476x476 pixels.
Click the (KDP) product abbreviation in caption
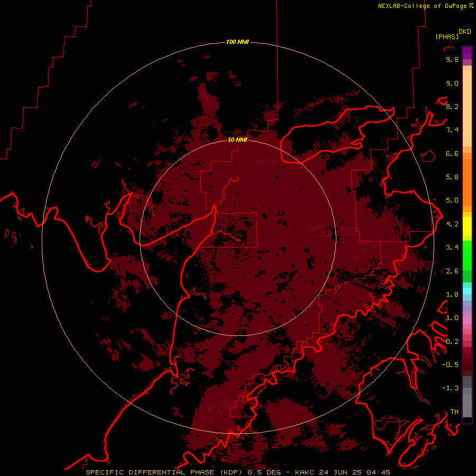[x=231, y=472]
